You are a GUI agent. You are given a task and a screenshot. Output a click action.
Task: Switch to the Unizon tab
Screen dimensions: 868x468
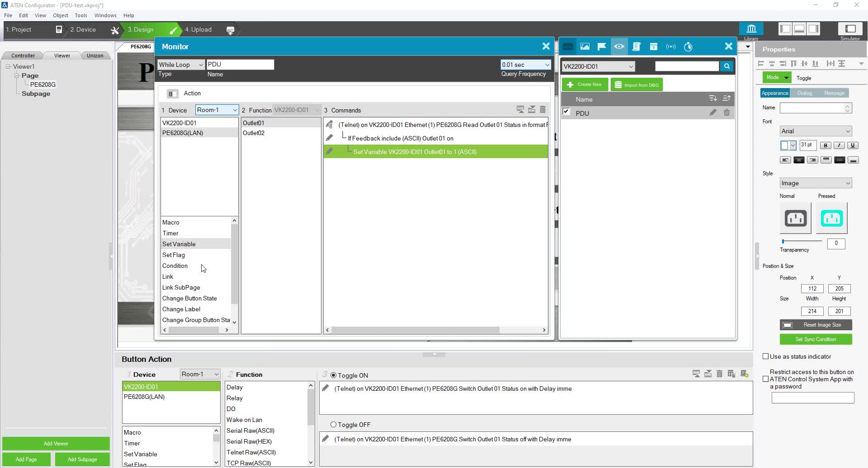(x=95, y=56)
